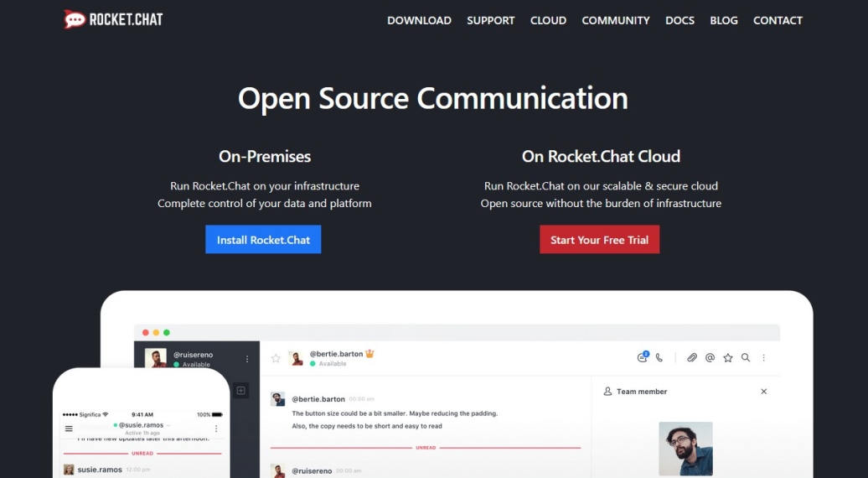Click the bertie.barton avatar in chat header
This screenshot has width=868, height=478.
(x=296, y=358)
